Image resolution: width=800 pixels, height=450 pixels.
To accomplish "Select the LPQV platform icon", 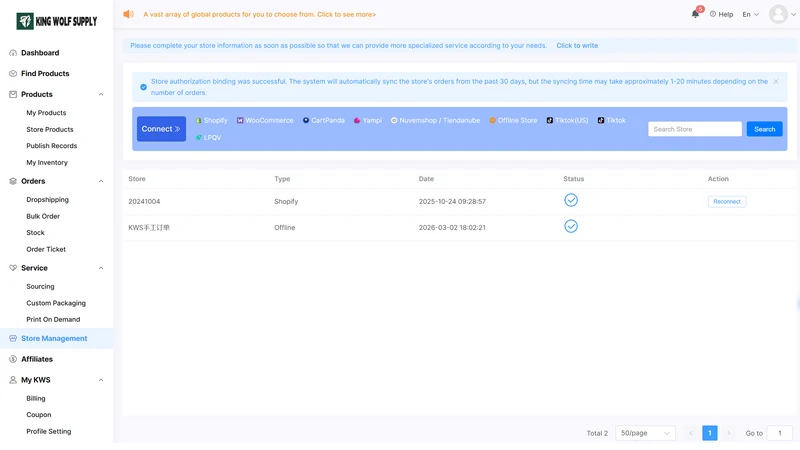I will (198, 138).
